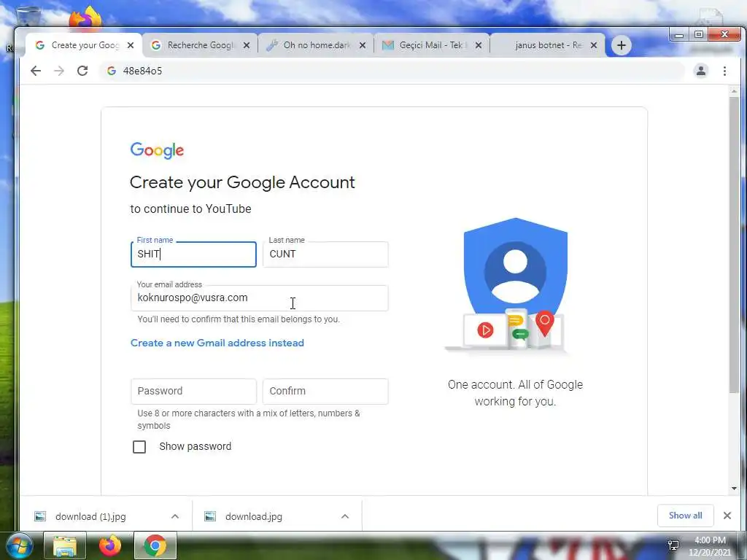This screenshot has width=747, height=560.
Task: Open download.jpg from the downloads bar
Action: (x=253, y=517)
